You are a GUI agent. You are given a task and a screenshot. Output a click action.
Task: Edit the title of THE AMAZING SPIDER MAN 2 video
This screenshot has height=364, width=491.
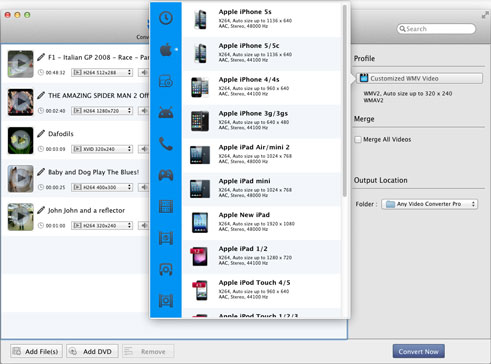41,96
